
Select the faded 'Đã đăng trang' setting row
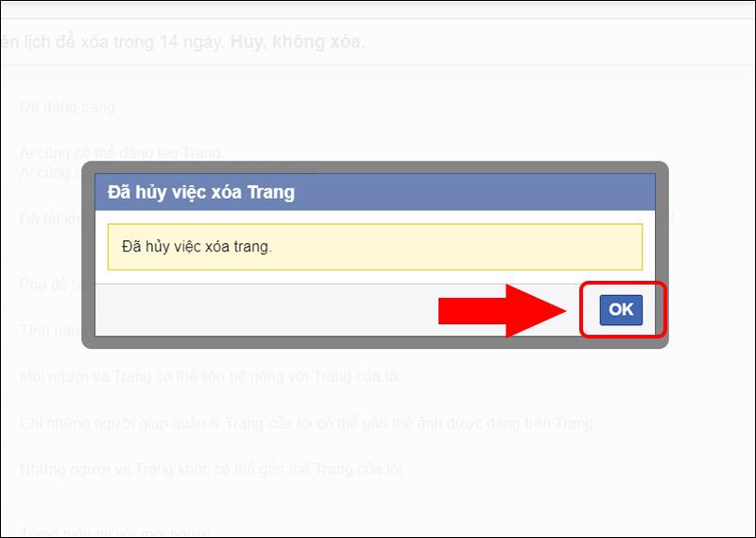click(67, 107)
